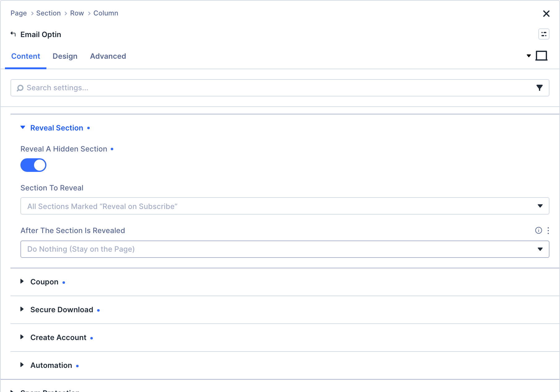Expand the Coupon group
The image size is (560, 392).
pos(44,282)
